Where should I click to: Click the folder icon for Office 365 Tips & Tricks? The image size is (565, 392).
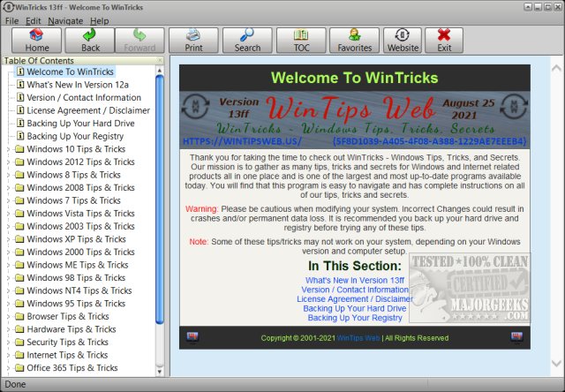pos(19,368)
